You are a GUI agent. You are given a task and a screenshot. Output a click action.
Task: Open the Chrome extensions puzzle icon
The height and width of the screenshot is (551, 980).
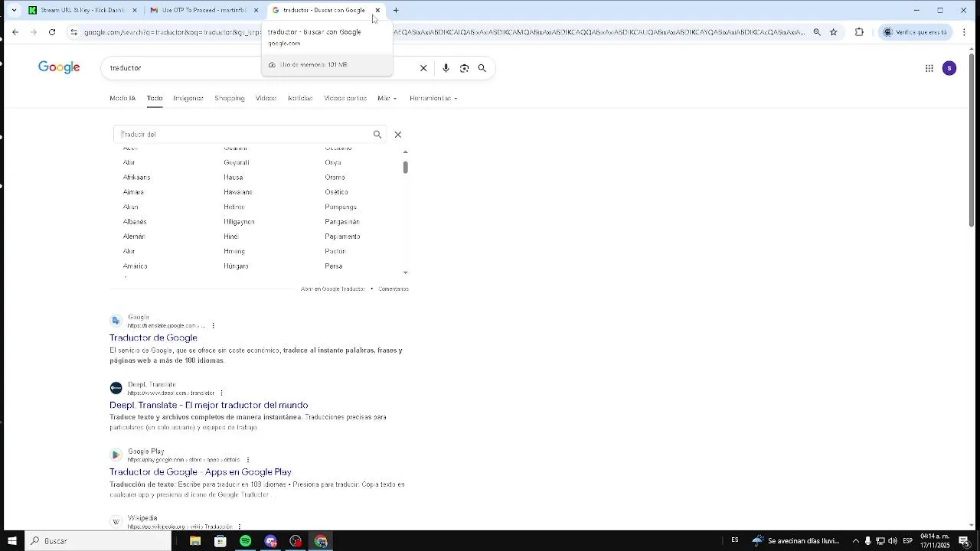859,32
